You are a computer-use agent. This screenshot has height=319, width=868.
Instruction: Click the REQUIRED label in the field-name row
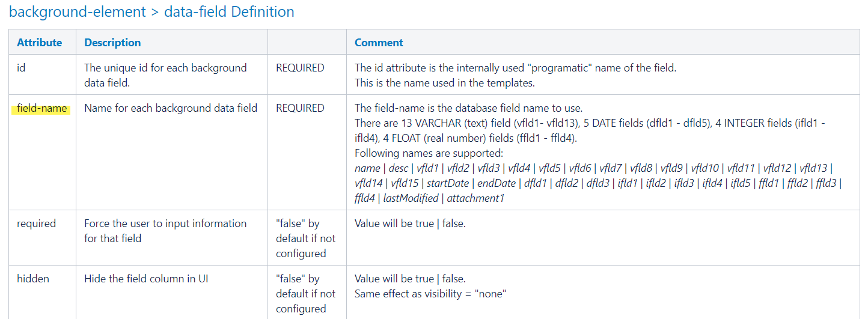[x=300, y=108]
